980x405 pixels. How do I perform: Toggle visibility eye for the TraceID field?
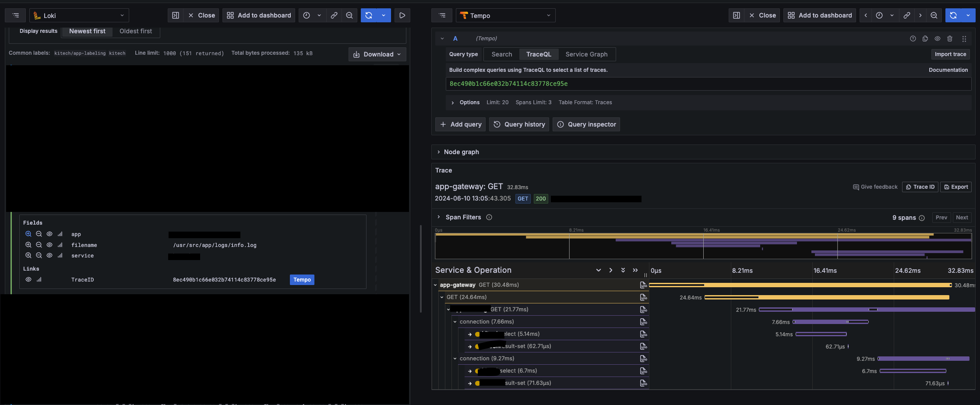point(28,280)
